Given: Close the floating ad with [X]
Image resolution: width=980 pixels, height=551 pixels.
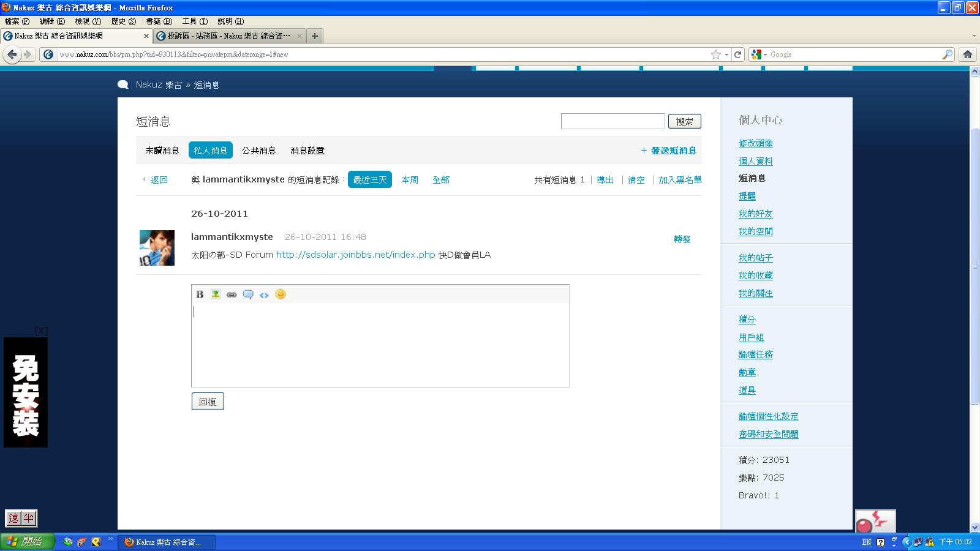Looking at the screenshot, I should tap(41, 331).
